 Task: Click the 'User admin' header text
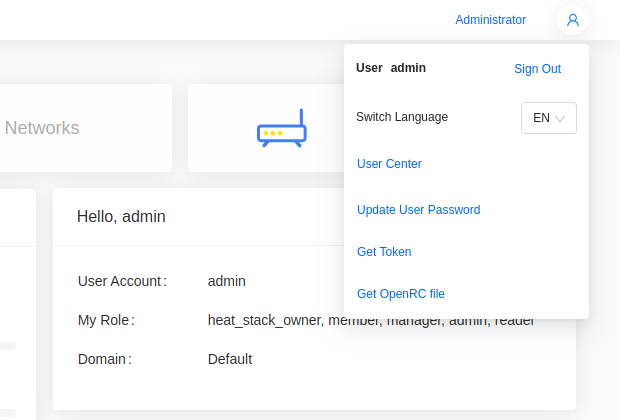[391, 68]
